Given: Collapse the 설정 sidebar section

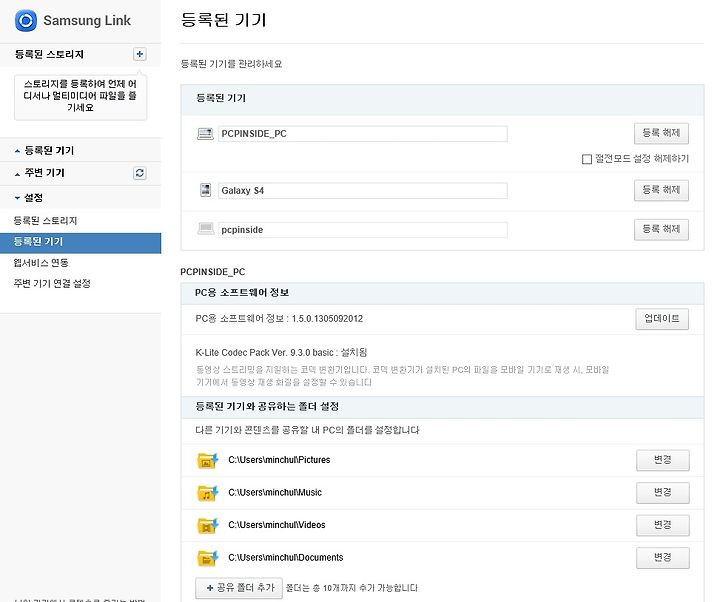Looking at the screenshot, I should point(80,198).
